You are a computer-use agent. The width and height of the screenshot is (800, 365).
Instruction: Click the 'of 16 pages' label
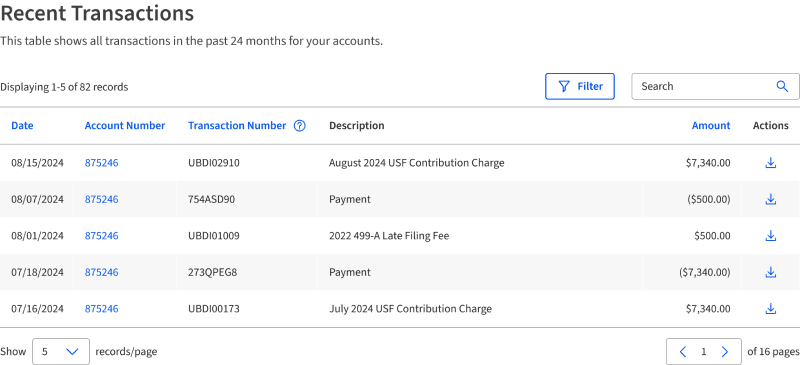tap(773, 351)
